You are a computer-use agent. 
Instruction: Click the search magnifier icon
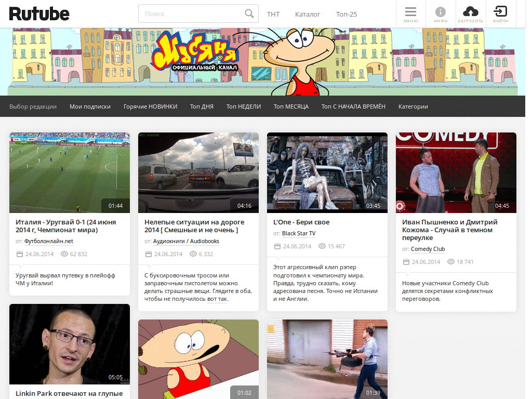[249, 13]
